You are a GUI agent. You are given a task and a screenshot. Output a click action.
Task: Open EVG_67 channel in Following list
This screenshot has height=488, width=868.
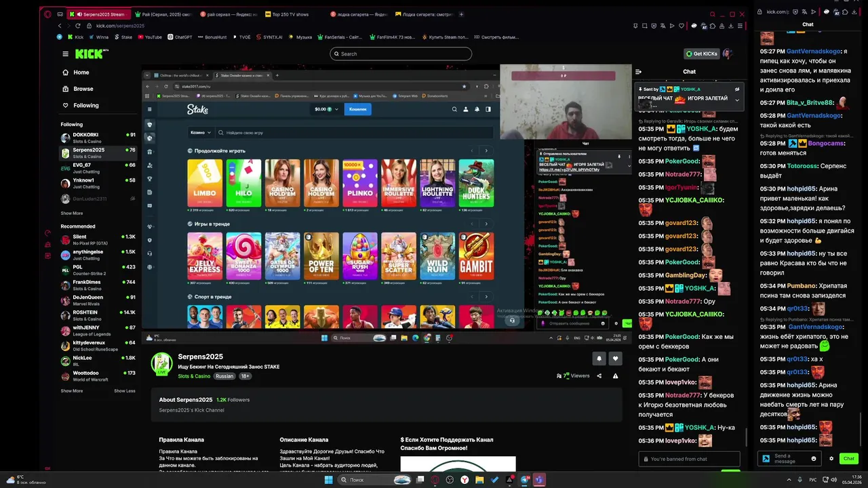tap(99, 167)
